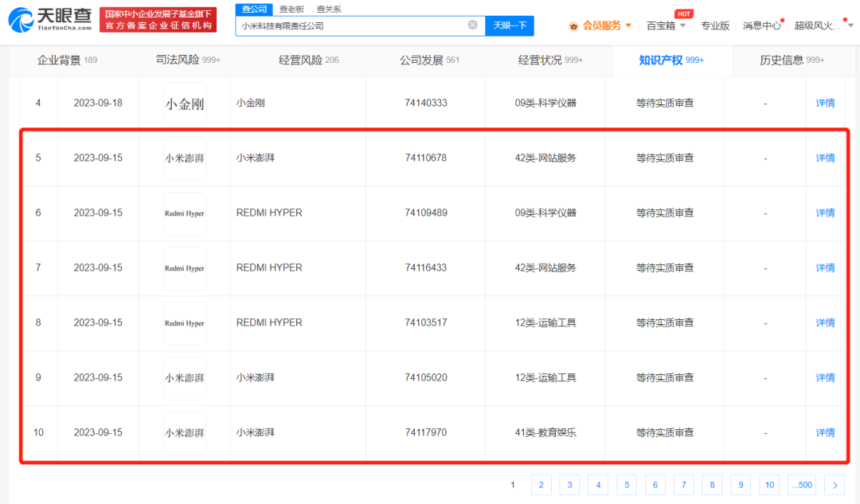860x504 pixels.
Task: Go to page 6 of results
Action: (655, 485)
